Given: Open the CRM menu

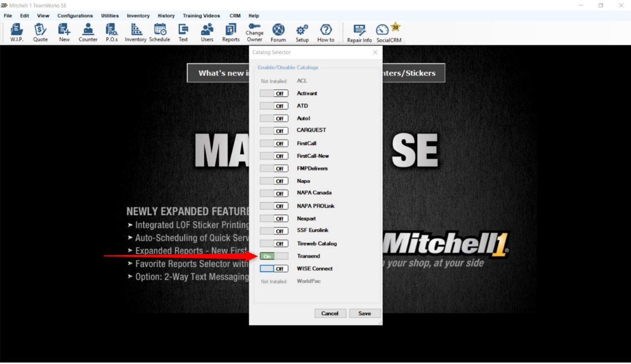Looking at the screenshot, I should (235, 16).
